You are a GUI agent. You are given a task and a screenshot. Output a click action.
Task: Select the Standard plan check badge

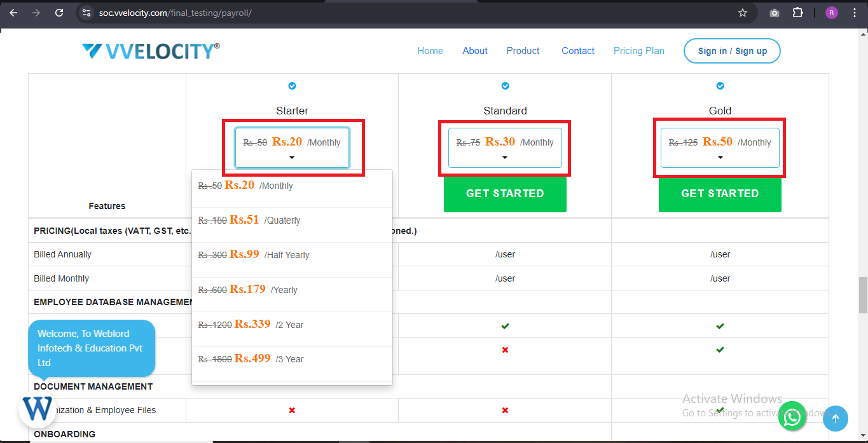pos(505,86)
